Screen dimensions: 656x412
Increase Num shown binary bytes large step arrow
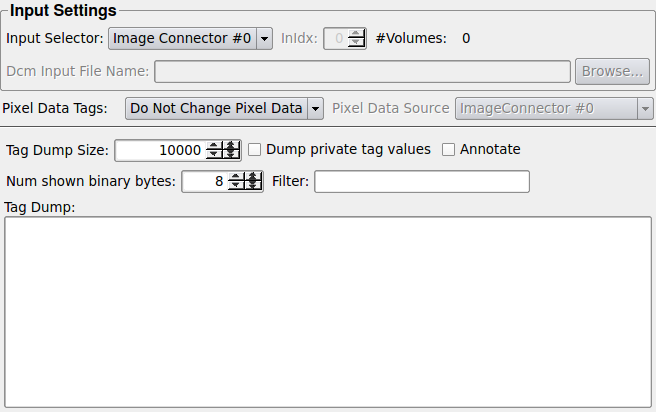click(254, 177)
